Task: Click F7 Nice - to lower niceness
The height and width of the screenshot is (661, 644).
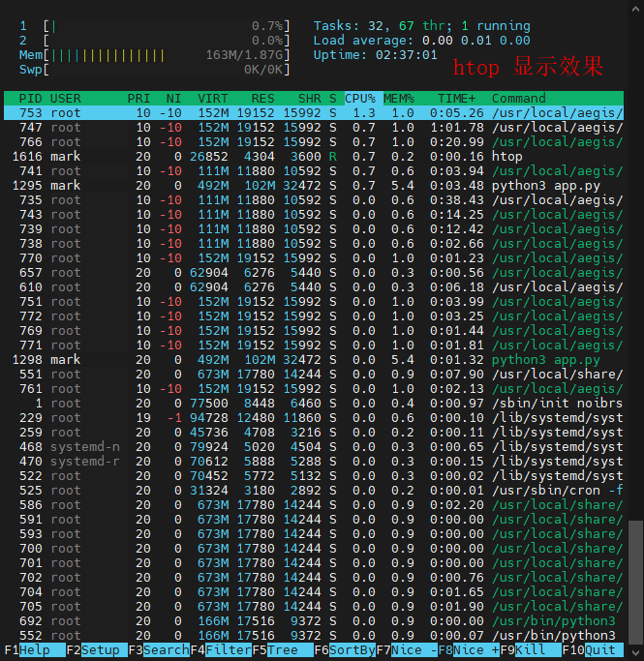Action: [x=407, y=649]
